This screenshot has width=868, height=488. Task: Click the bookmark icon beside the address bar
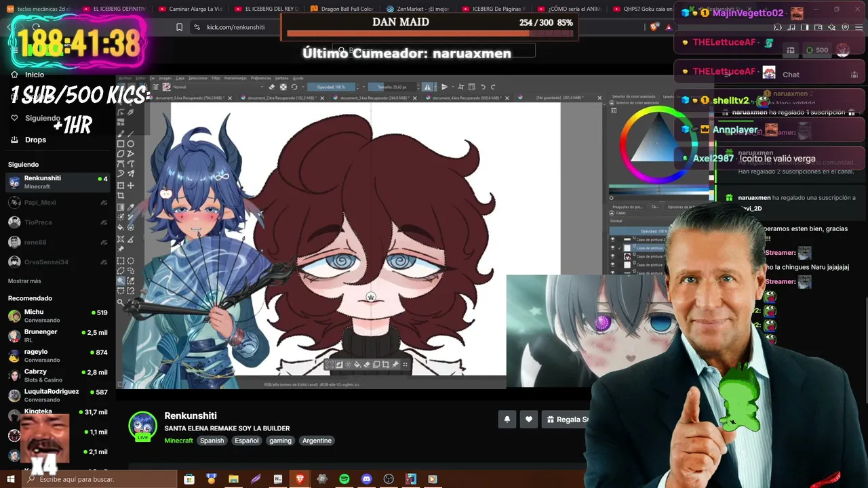click(179, 27)
